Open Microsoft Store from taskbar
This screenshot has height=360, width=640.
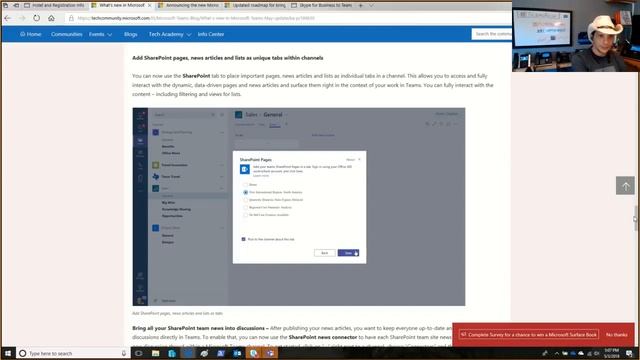172,353
